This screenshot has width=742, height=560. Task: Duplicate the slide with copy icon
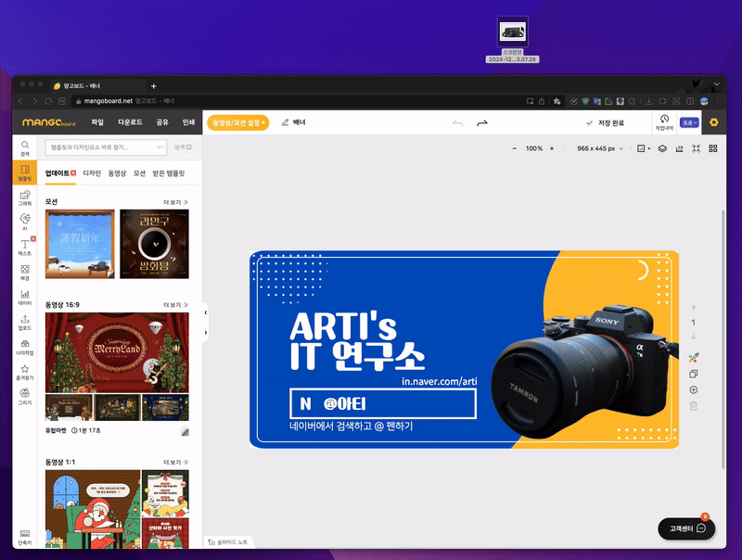pyautogui.click(x=693, y=374)
